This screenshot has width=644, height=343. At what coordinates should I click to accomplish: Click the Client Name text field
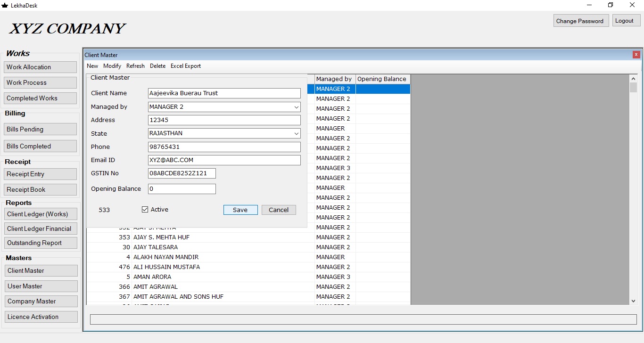(x=224, y=93)
